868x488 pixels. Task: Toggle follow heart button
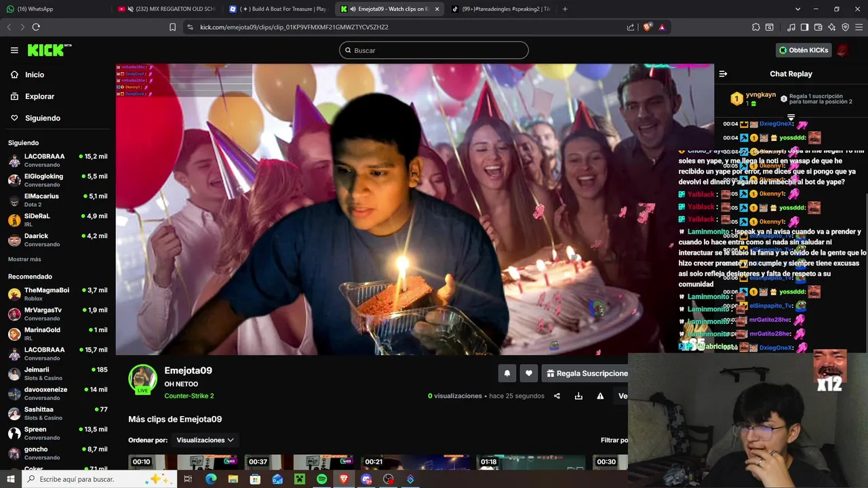pyautogui.click(x=529, y=373)
